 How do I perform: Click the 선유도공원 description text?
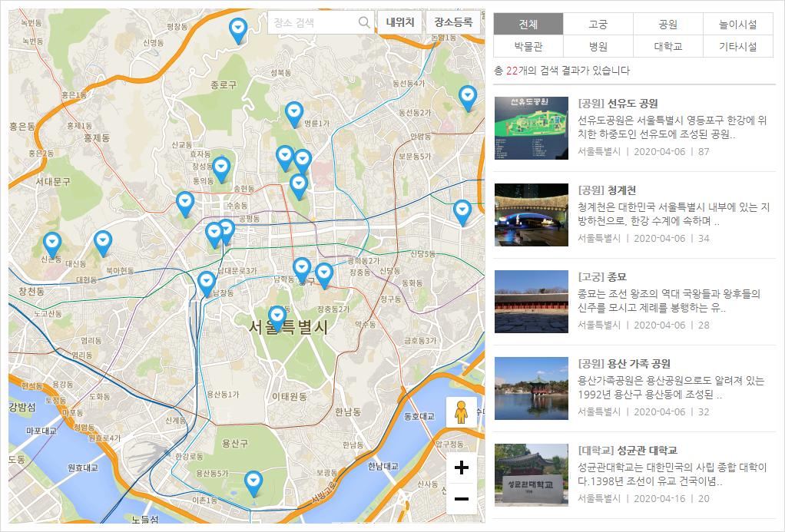coord(672,127)
